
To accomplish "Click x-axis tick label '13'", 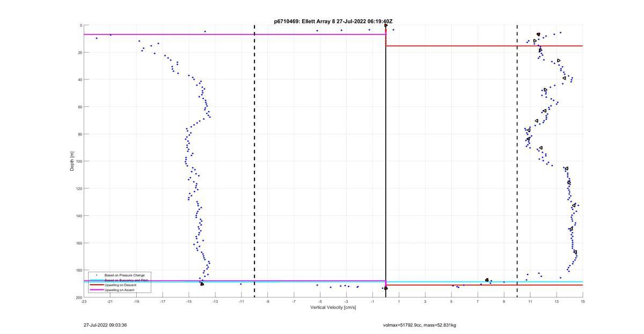I will click(x=557, y=301).
